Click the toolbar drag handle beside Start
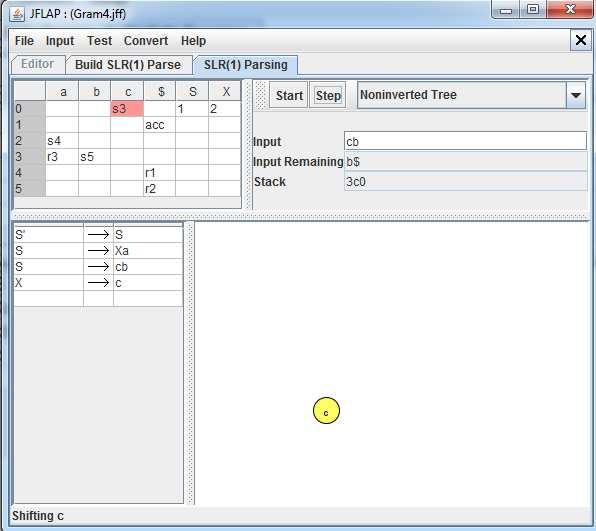596x531 pixels. tap(261, 95)
